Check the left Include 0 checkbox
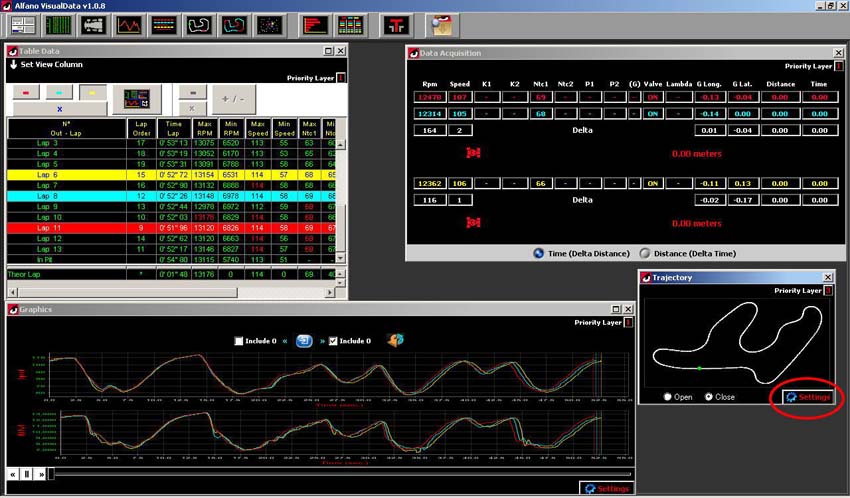Viewport: 850px width, 498px height. coord(239,341)
